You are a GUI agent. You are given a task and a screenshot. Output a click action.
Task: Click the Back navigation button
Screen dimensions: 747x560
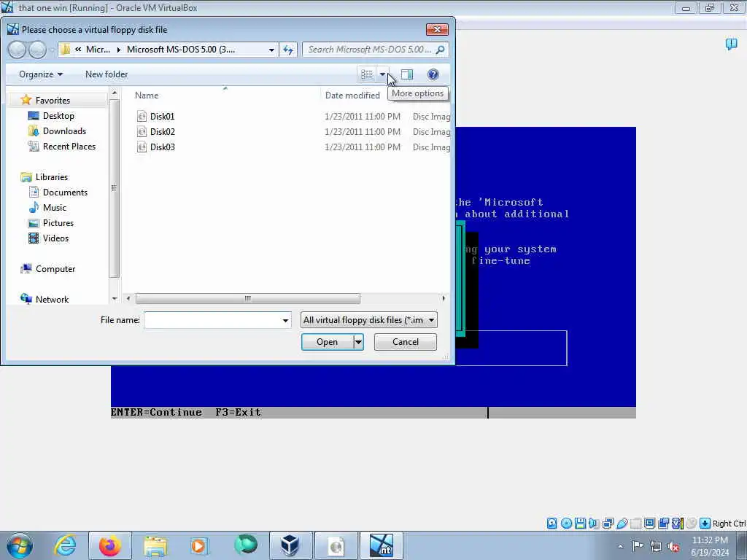18,50
